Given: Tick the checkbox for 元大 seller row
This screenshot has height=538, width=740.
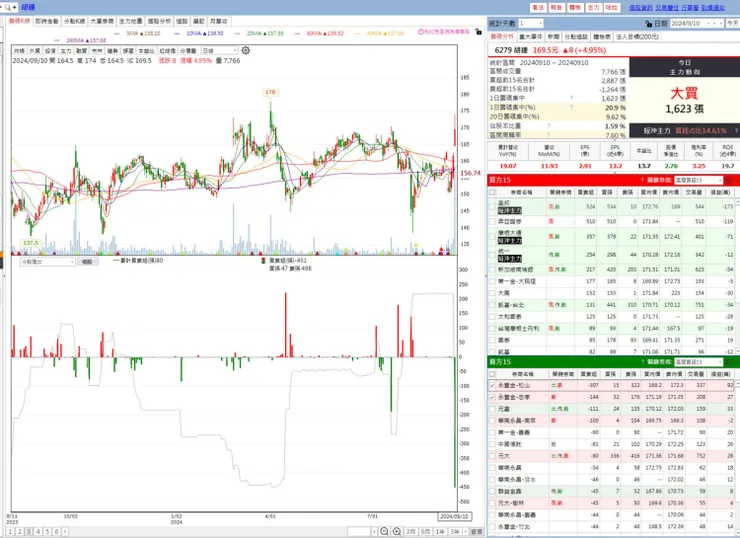Looking at the screenshot, I should point(492,456).
